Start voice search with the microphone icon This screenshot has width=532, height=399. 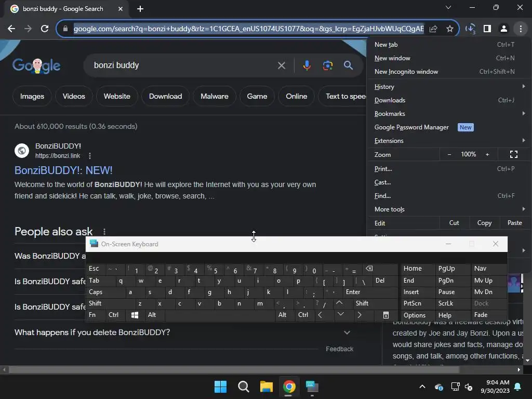[307, 65]
